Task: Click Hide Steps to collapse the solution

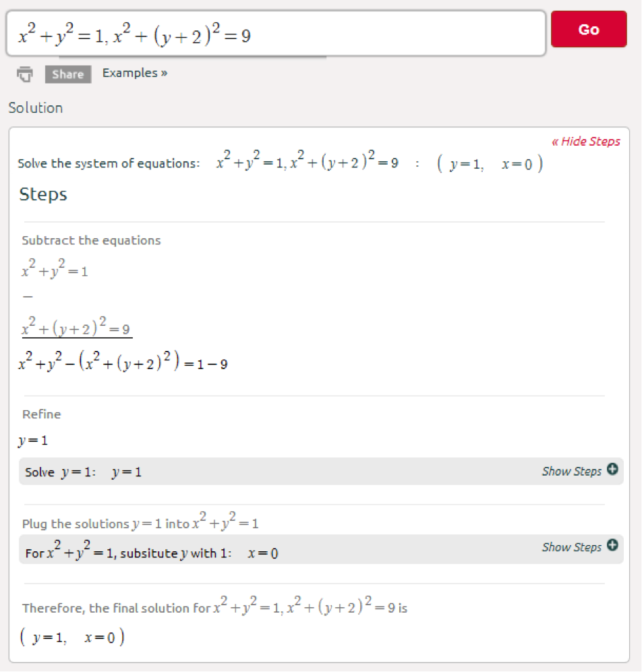Action: tap(584, 142)
